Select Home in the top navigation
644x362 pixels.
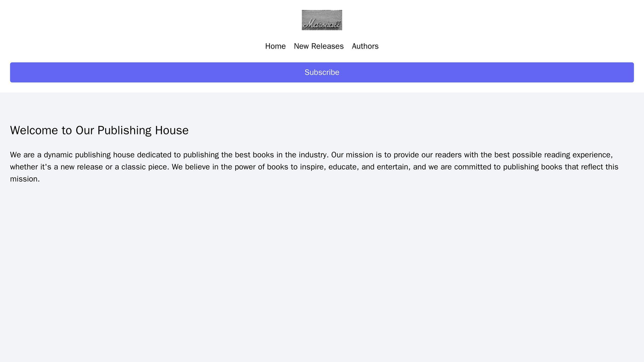pyautogui.click(x=275, y=45)
